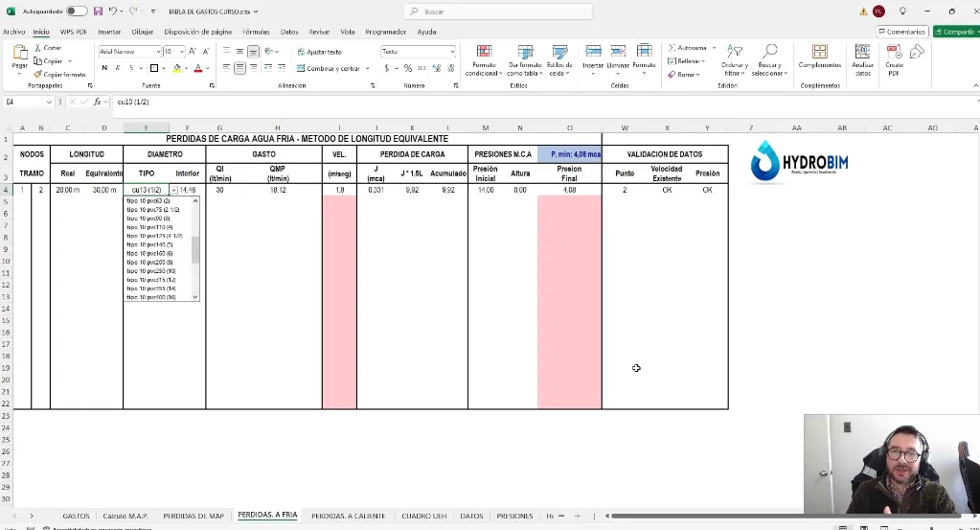Click the Comentarios button
The height and width of the screenshot is (530, 980).
click(901, 32)
